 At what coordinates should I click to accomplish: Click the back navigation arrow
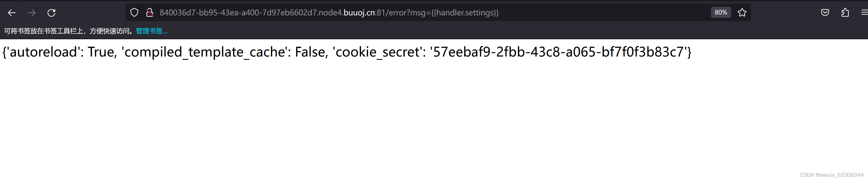click(12, 12)
